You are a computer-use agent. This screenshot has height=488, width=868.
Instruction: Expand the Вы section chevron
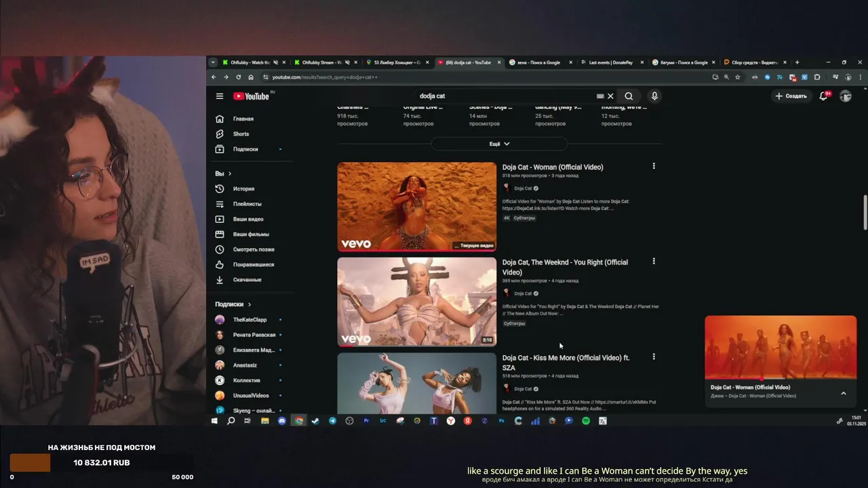(230, 174)
